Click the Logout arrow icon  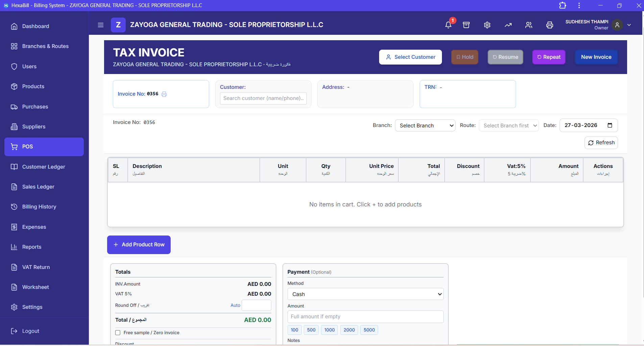click(x=14, y=331)
